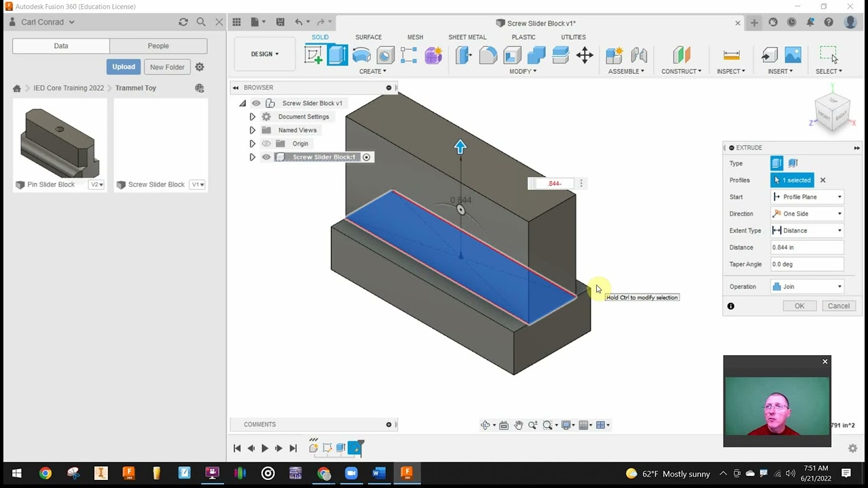Select the Joint tool
This screenshot has height=488, width=868.
(x=639, y=55)
